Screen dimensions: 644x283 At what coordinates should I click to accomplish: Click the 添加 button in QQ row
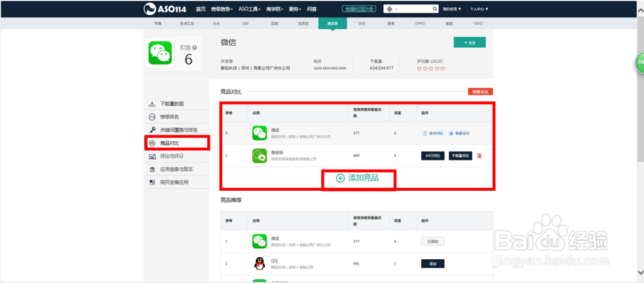(433, 264)
